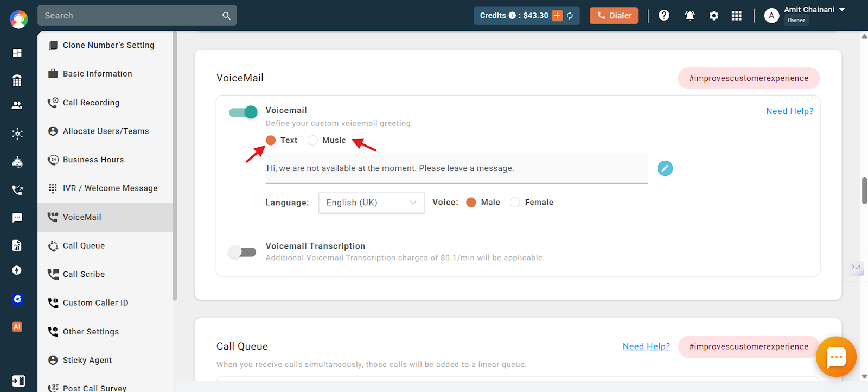Launch the Dialer
Viewport: 868px width, 392px height.
[614, 16]
